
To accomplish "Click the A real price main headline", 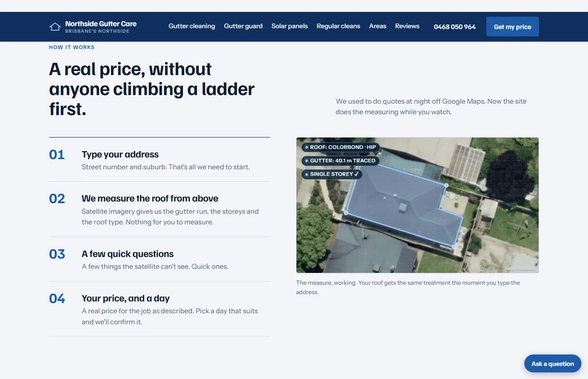I will [152, 89].
